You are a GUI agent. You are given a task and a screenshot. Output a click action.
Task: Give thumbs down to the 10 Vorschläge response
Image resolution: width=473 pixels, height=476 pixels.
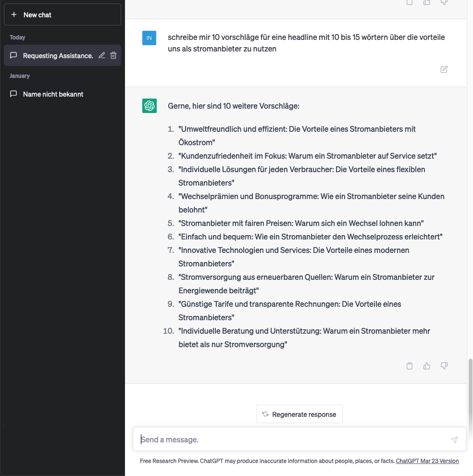click(444, 366)
